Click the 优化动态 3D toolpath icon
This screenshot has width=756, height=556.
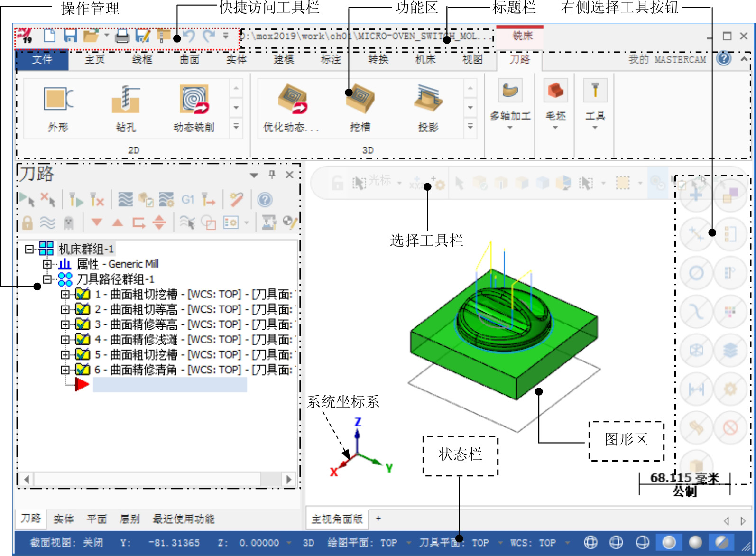pyautogui.click(x=292, y=100)
